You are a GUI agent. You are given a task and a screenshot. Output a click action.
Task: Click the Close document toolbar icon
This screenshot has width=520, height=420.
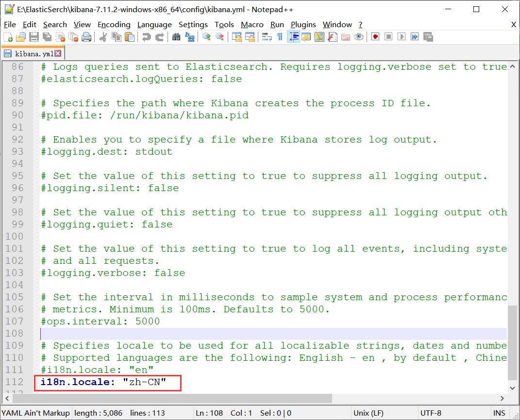tap(60, 37)
